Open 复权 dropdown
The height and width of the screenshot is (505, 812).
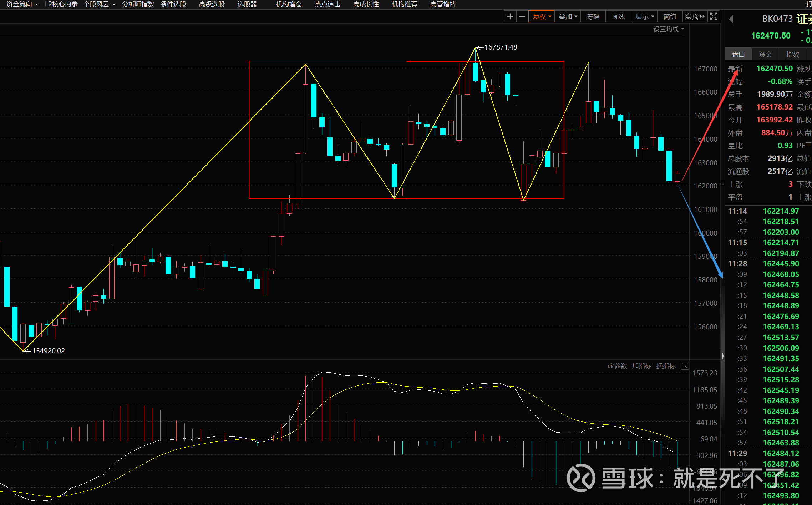(x=542, y=16)
